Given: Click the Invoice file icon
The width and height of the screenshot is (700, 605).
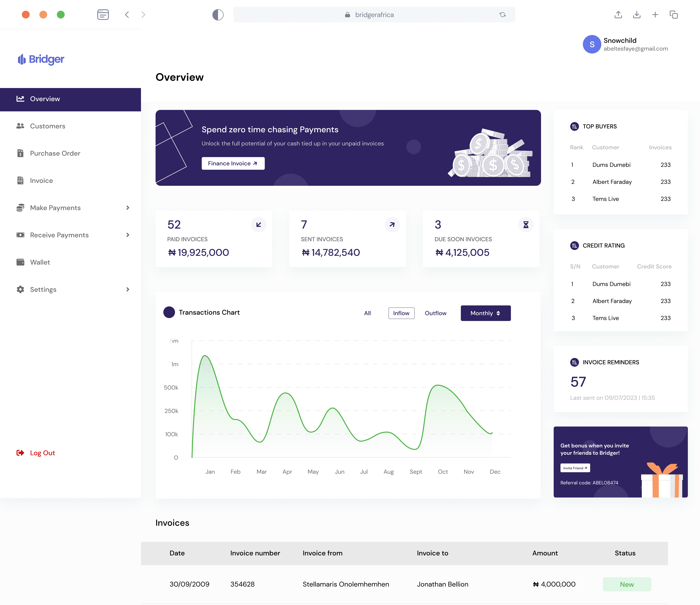Looking at the screenshot, I should 20,180.
